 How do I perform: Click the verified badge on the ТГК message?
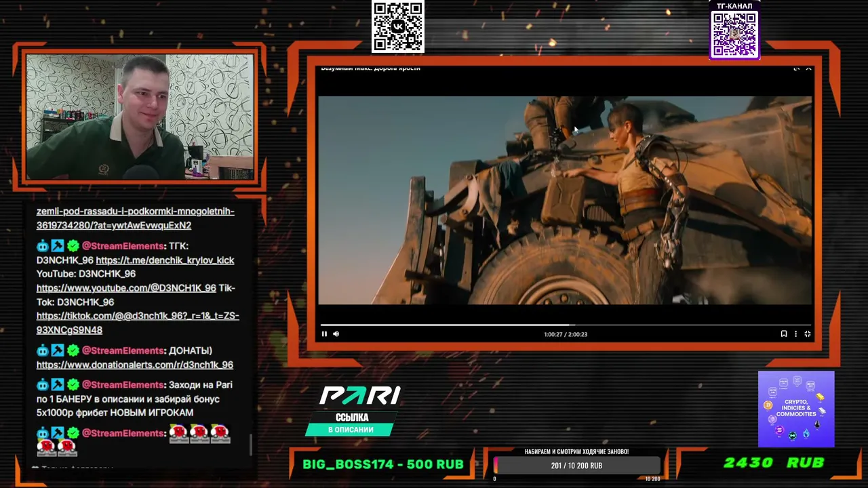click(x=73, y=246)
